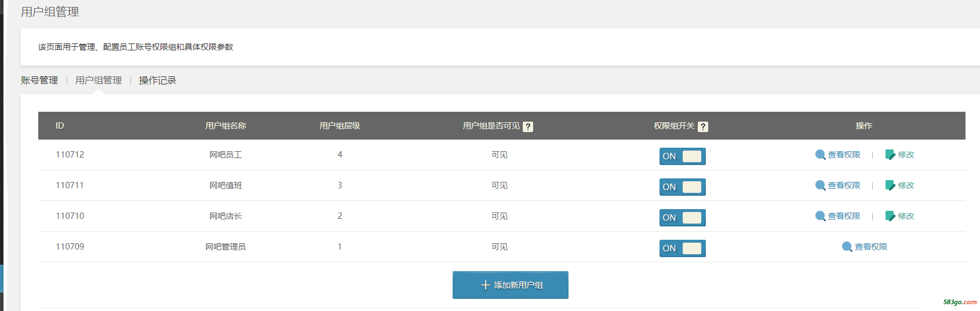Toggle the 网吧管理员 permission group switch

(x=682, y=248)
